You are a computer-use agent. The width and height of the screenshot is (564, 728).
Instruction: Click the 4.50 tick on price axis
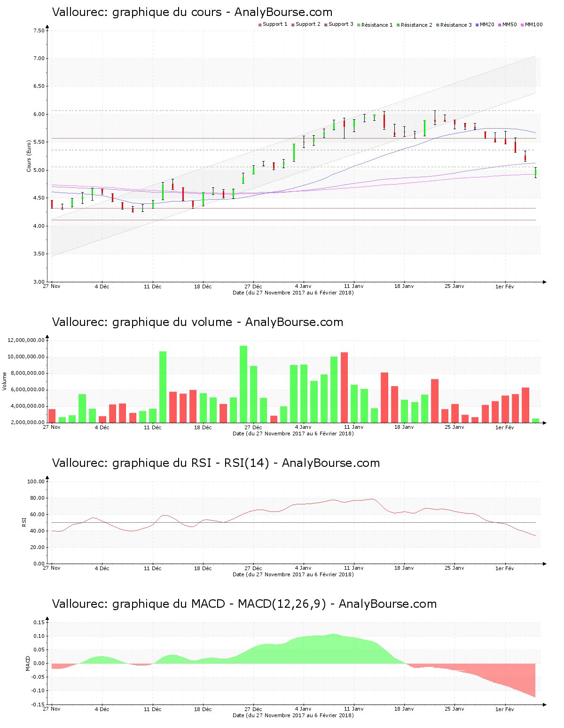point(39,198)
